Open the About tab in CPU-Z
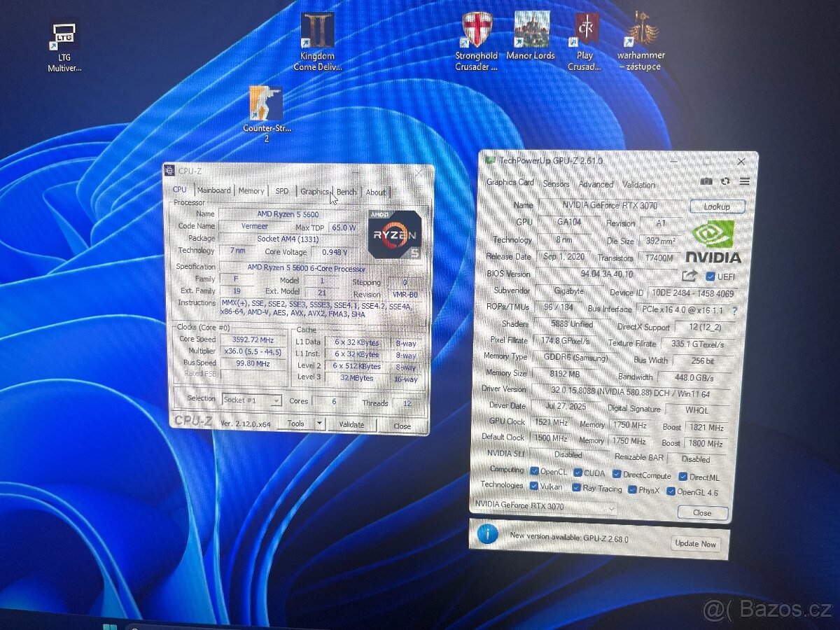 376,192
